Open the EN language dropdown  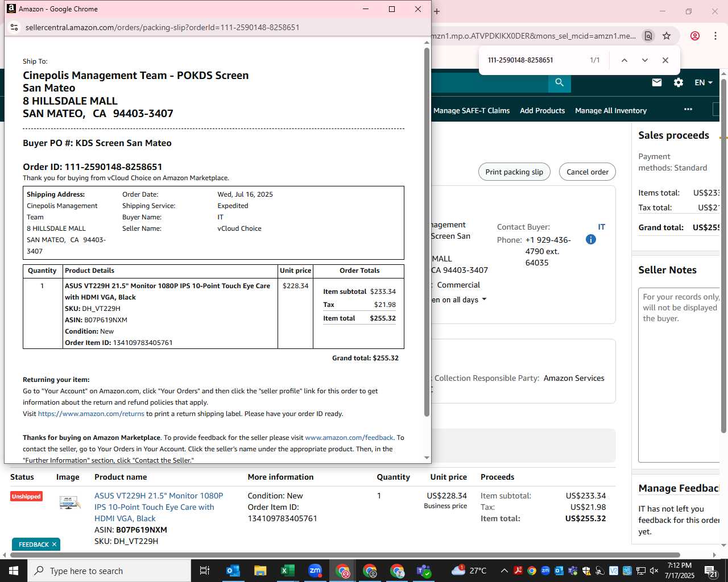point(704,82)
